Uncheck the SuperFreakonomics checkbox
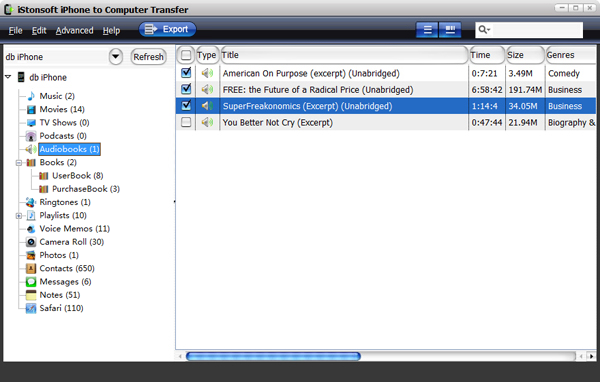Screen dimensions: 600x382 (186, 105)
